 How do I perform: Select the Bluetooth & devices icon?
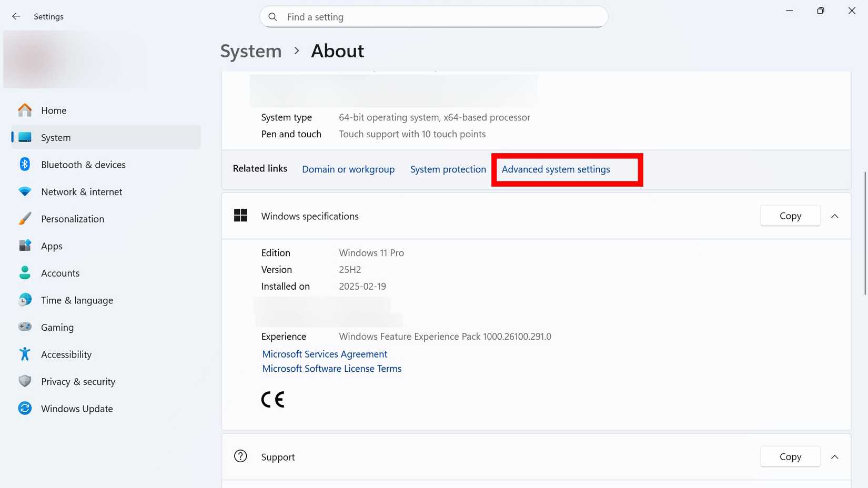pyautogui.click(x=24, y=164)
